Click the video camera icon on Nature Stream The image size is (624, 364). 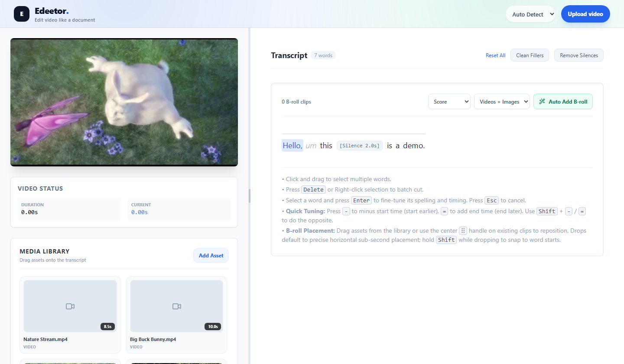[70, 306]
